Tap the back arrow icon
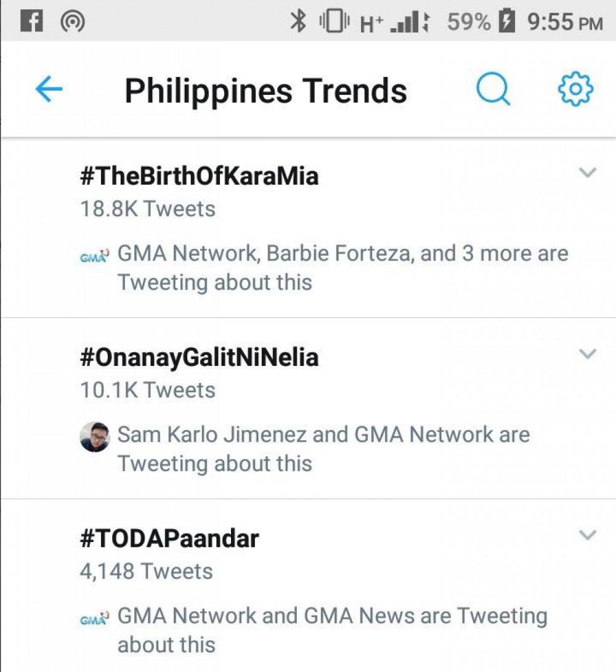The width and height of the screenshot is (616, 672). coord(49,90)
